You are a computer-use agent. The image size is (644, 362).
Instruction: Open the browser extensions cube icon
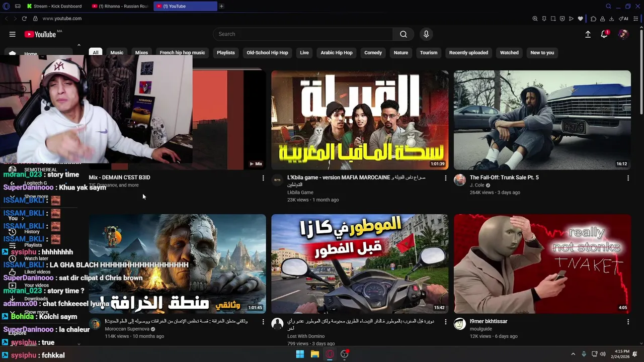(x=594, y=19)
